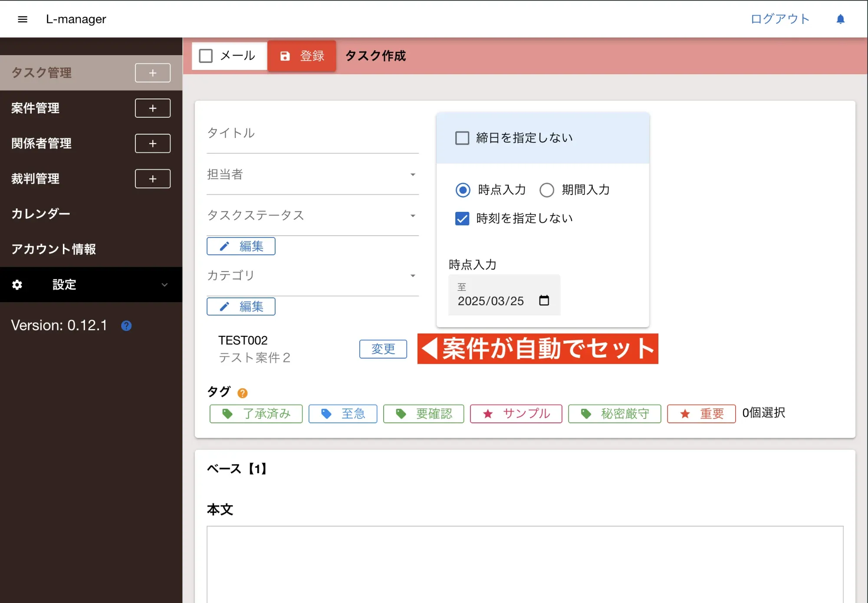Open the タスクステータス dropdown

click(x=312, y=216)
